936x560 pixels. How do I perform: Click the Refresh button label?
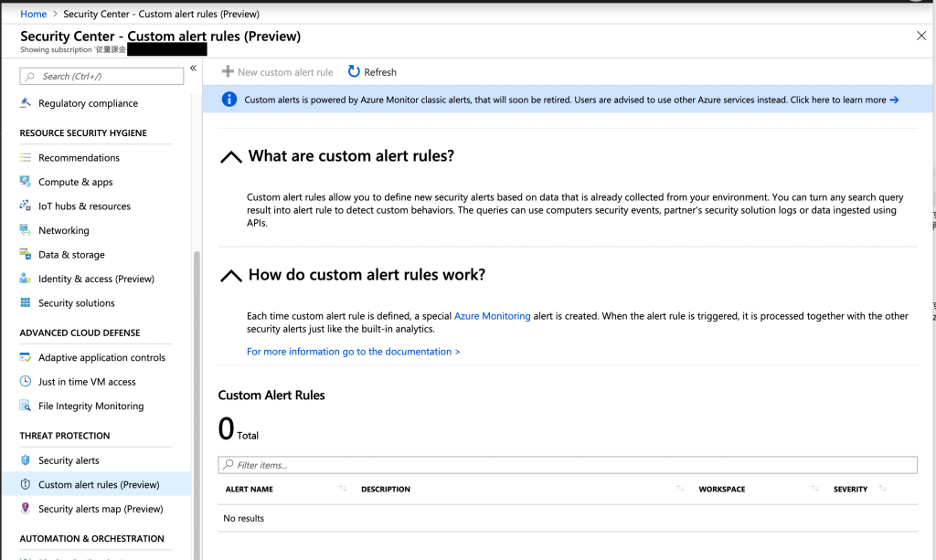pos(380,72)
